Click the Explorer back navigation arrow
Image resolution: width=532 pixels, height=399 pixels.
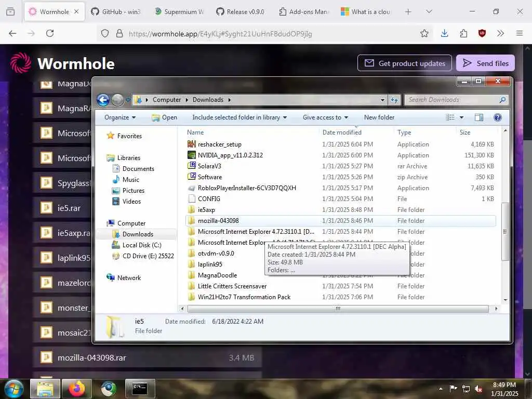(103, 100)
